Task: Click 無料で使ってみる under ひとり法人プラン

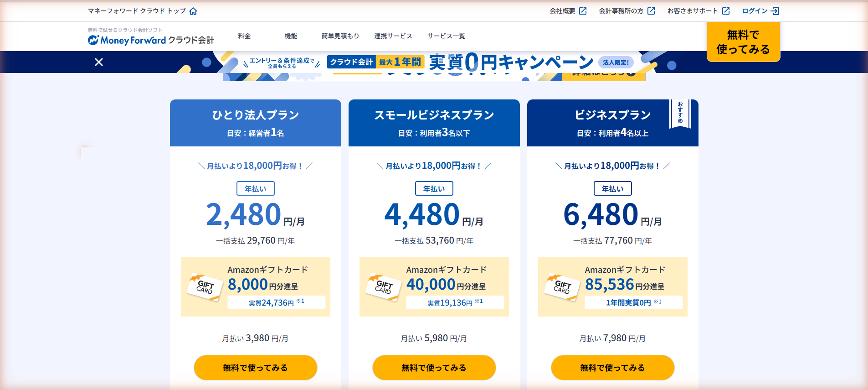Action: (x=255, y=368)
